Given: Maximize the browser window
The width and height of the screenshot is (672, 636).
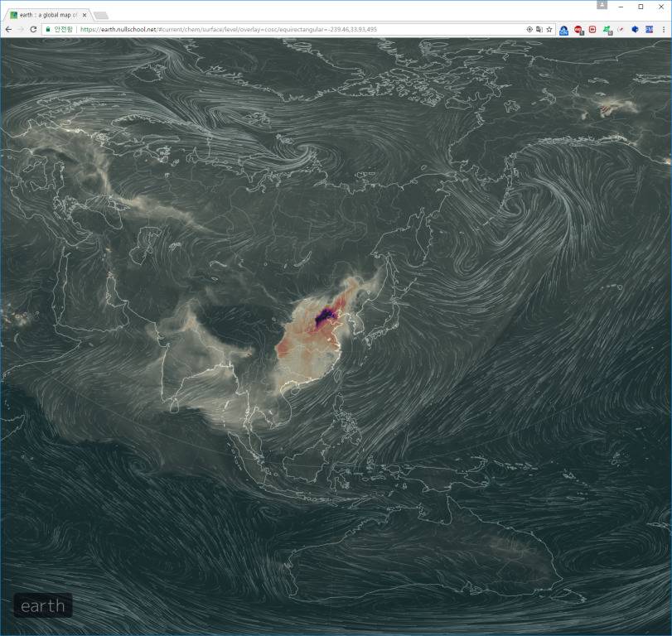Looking at the screenshot, I should [641, 6].
